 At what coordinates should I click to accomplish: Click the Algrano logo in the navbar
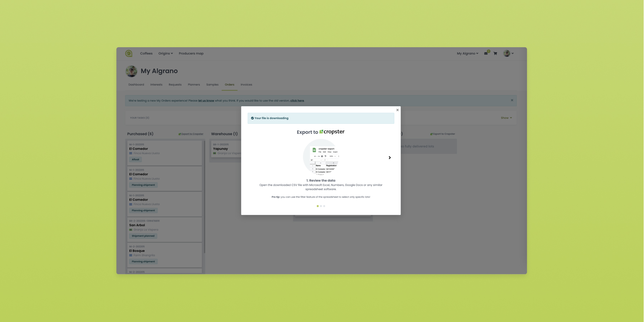129,54
